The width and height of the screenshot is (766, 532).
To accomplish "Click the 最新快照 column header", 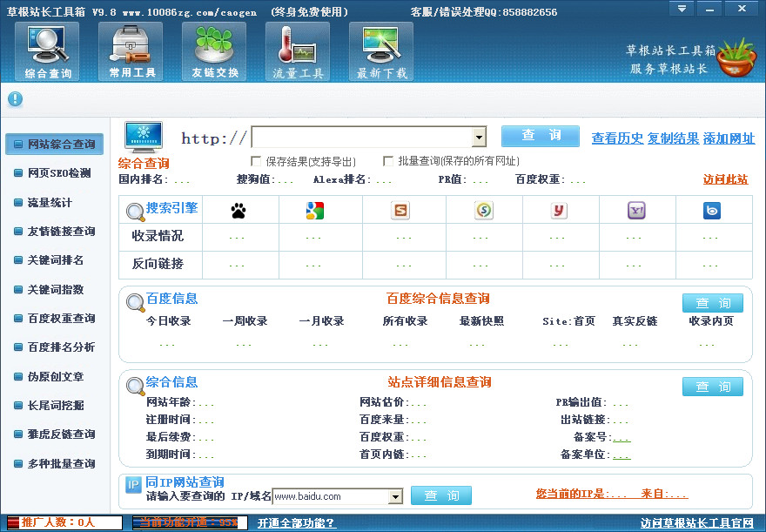I will [481, 321].
